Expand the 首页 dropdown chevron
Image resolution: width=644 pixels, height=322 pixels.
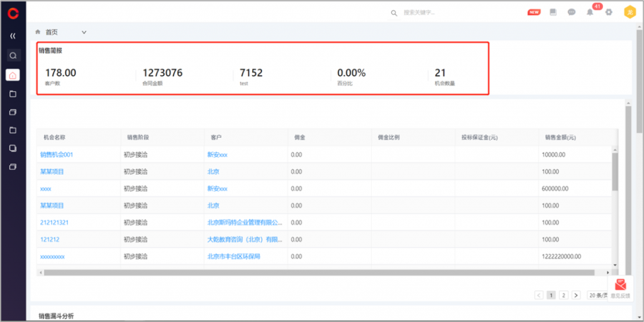pyautogui.click(x=84, y=32)
